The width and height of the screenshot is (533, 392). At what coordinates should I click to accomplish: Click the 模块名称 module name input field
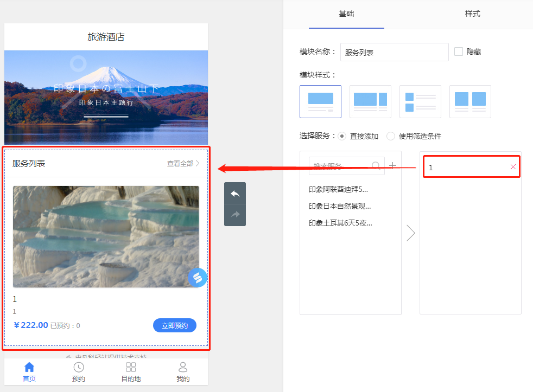click(394, 52)
